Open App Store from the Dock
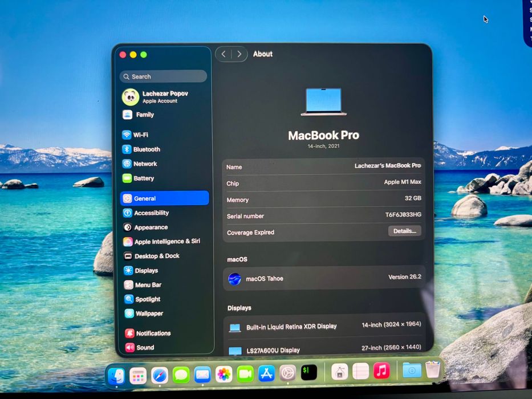This screenshot has height=399, width=532. 267,373
